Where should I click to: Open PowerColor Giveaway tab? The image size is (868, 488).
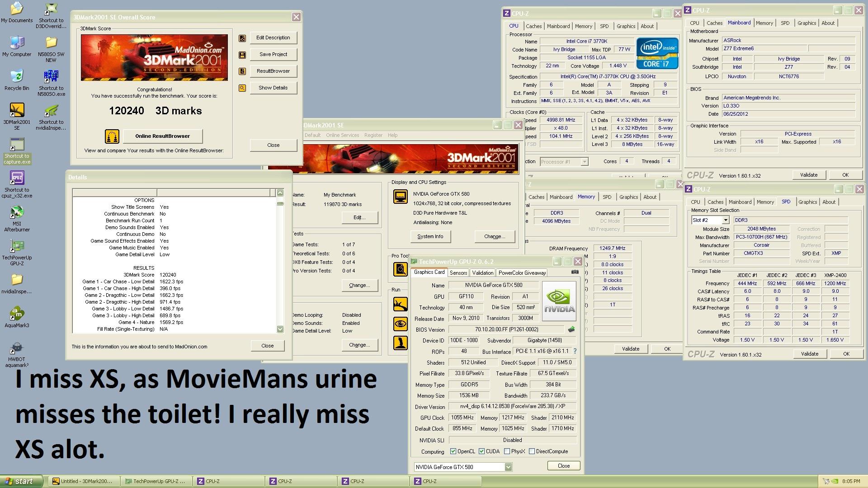522,273
